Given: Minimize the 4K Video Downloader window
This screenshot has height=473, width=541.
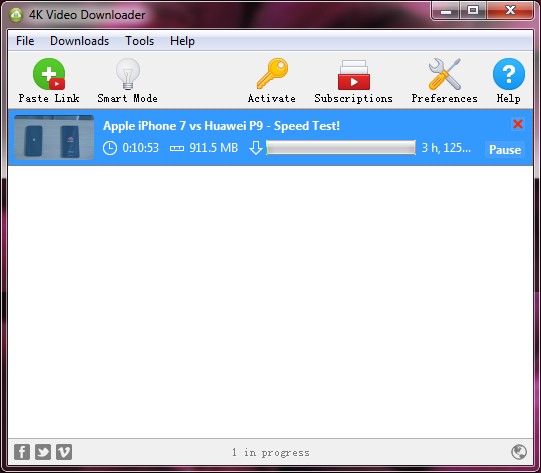Looking at the screenshot, I should (x=445, y=11).
